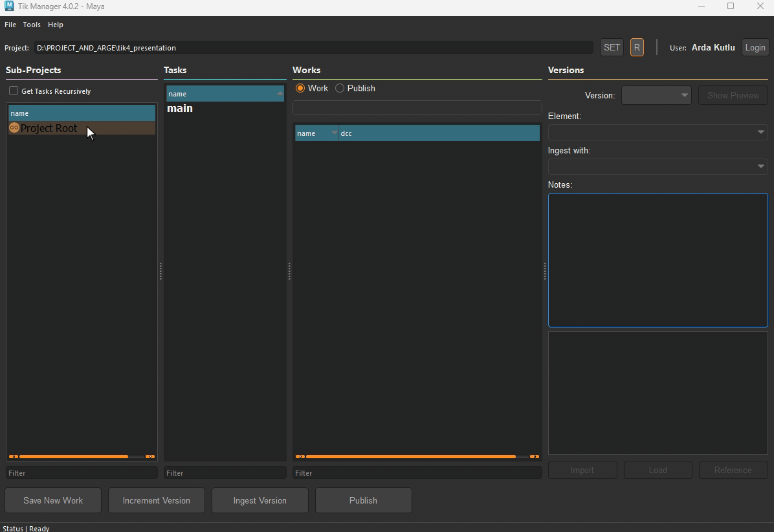Click the Load button
Viewport: 774px width, 532px height.
click(658, 471)
